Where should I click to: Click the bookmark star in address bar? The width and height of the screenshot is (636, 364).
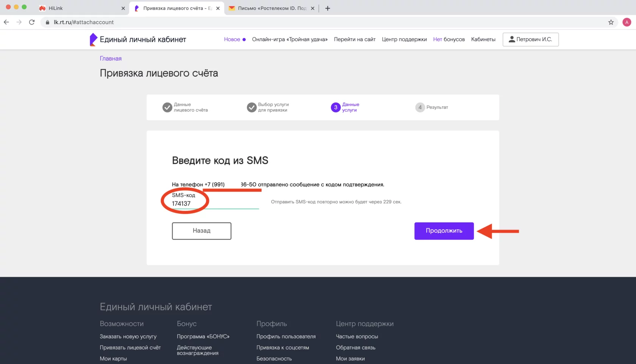click(611, 22)
